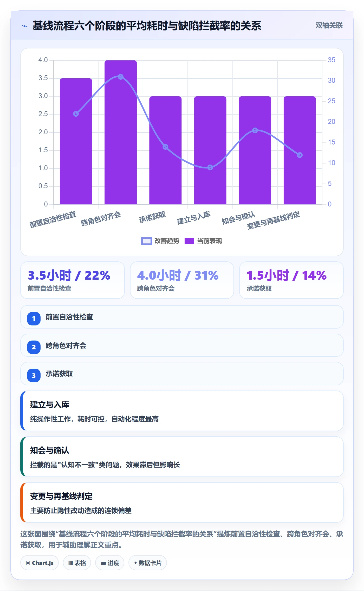Click the 知会与确认 card heading
364x591 pixels.
pos(50,450)
